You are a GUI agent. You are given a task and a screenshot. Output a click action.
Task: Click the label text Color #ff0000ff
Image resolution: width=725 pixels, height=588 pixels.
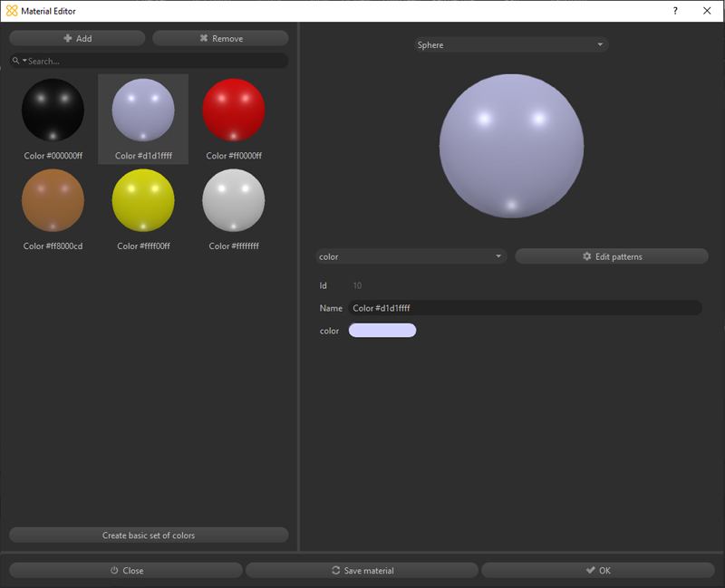click(234, 156)
